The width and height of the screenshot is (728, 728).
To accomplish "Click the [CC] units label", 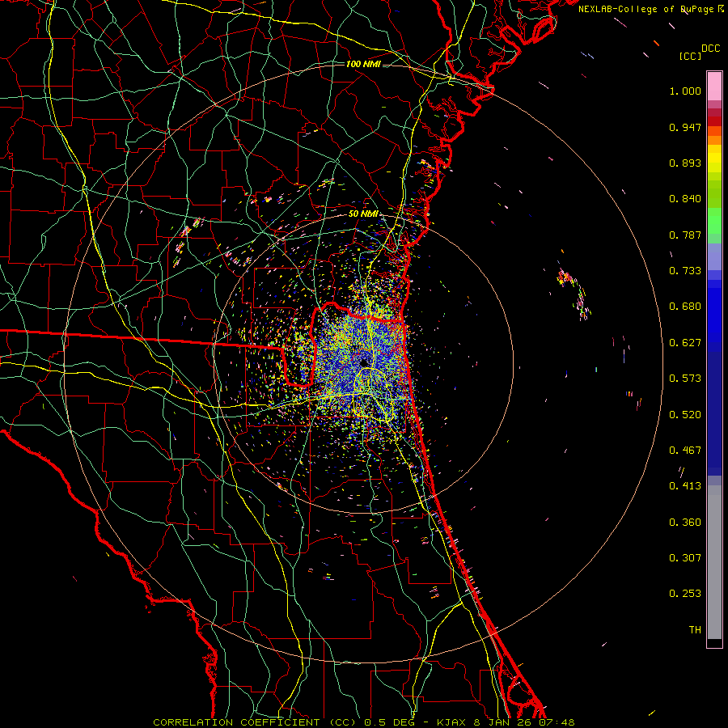I will coord(691,57).
